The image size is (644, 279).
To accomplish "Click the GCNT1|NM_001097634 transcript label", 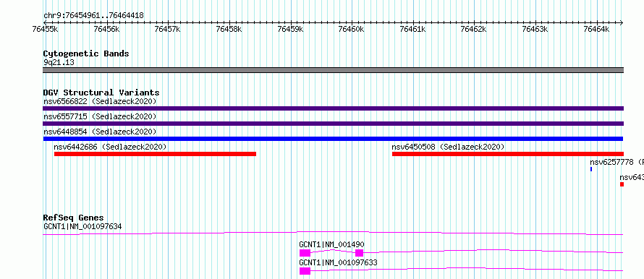I will click(82, 226).
